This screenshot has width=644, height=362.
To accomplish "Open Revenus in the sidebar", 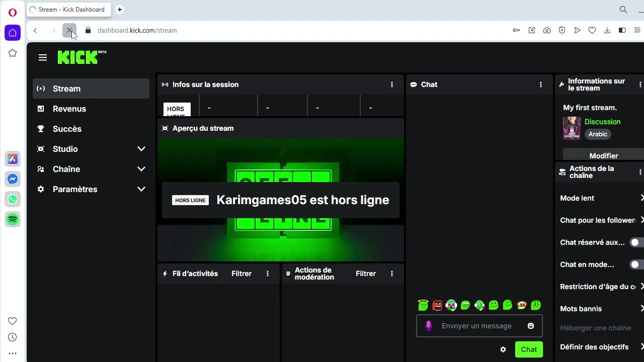I will click(91, 109).
